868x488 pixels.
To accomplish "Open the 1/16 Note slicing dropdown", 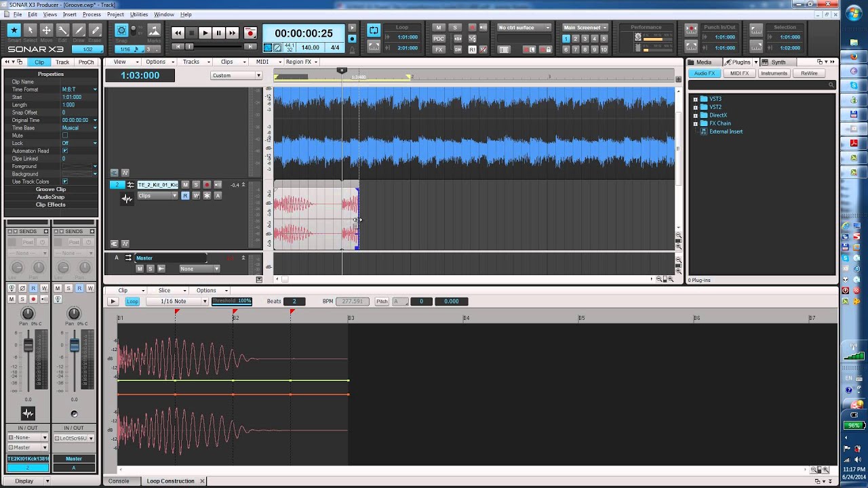I will pos(176,301).
